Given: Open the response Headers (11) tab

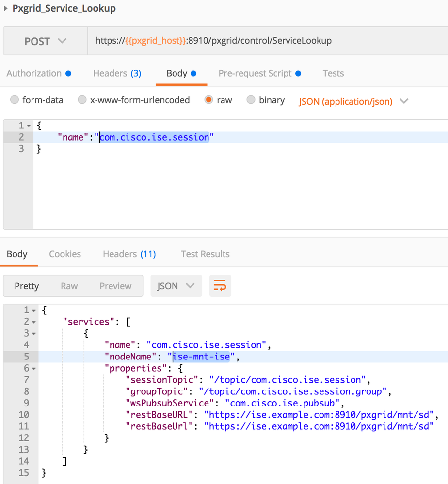Looking at the screenshot, I should [x=129, y=254].
